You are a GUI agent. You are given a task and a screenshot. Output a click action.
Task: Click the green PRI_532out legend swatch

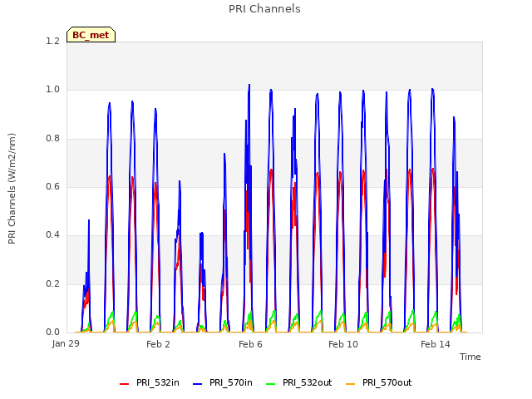pos(271,384)
